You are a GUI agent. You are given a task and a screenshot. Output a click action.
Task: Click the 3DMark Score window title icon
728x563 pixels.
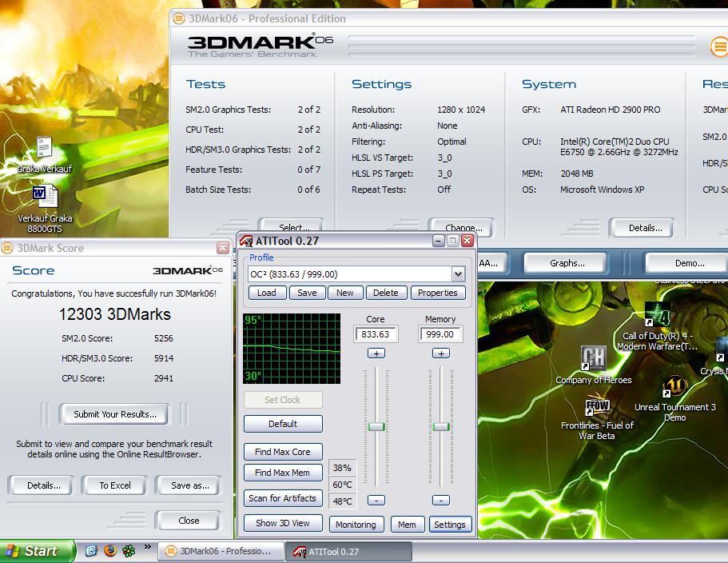7,248
